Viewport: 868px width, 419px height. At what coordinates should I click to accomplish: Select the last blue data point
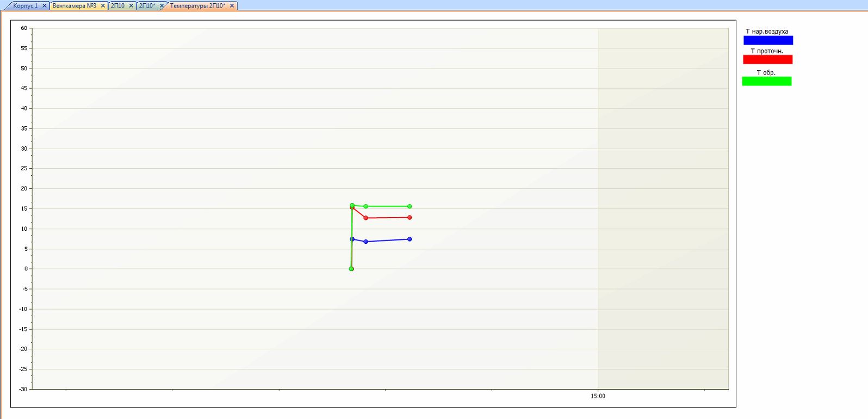(x=410, y=239)
